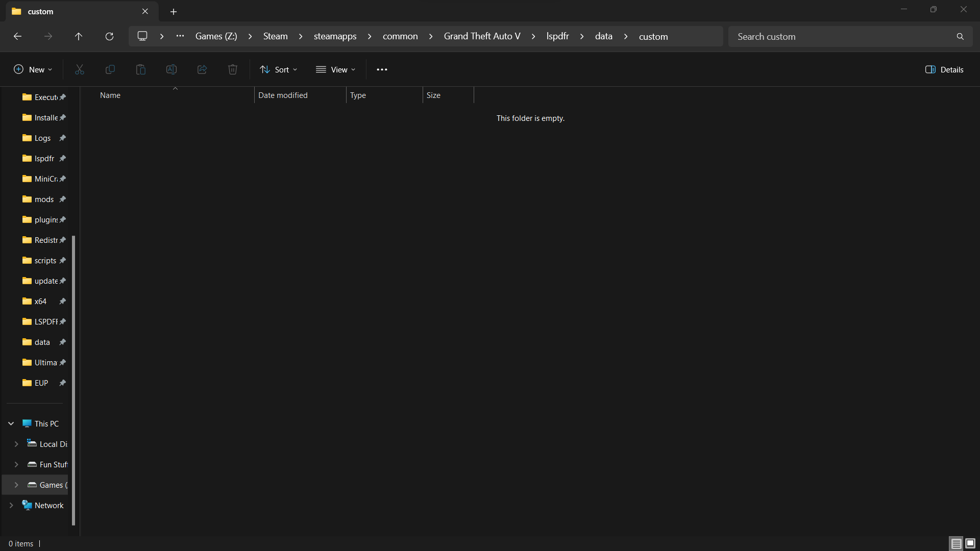Viewport: 980px width, 551px height.
Task: Open the New item button
Action: click(33, 69)
